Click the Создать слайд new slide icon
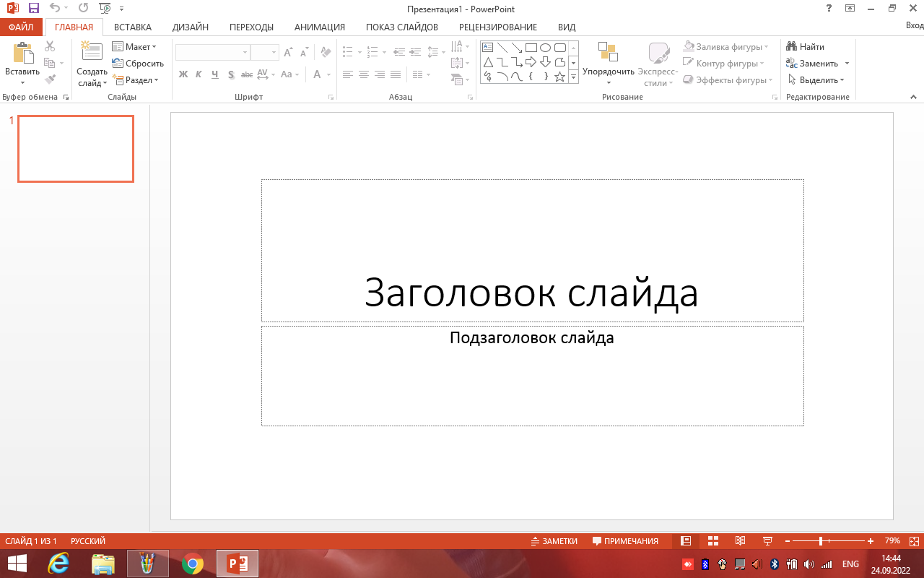This screenshot has width=924, height=578. coord(92,52)
